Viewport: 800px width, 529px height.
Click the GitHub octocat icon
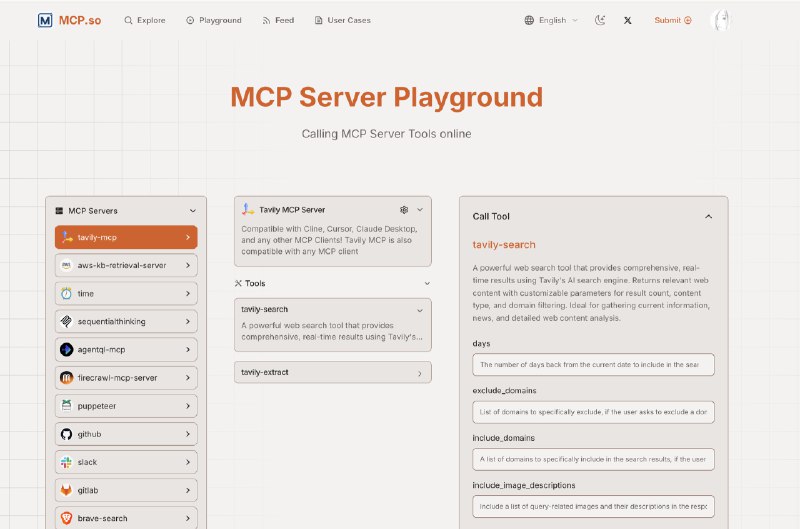click(x=66, y=434)
